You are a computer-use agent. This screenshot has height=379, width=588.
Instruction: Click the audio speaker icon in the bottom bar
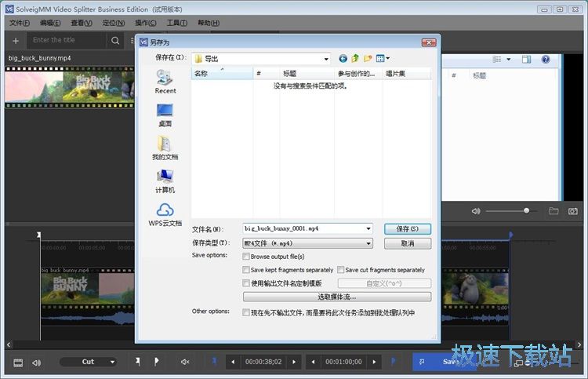tap(36, 363)
